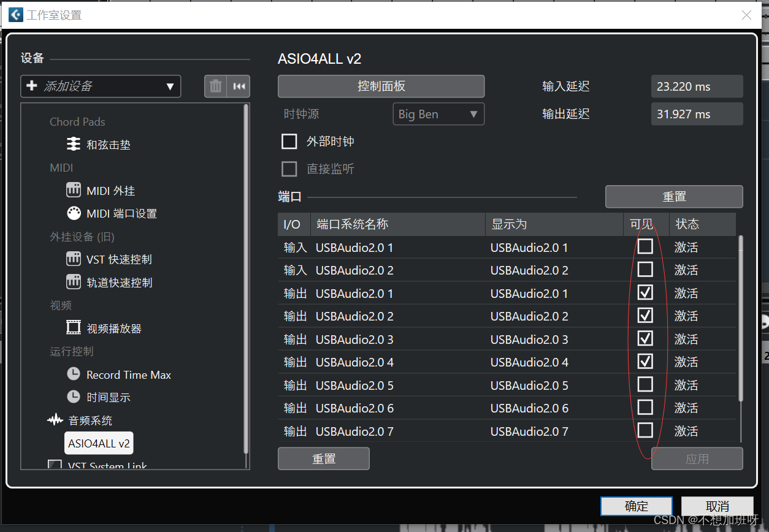Click 显示为 cell of 输出 USBAudio2.0 3
The image size is (769, 532).
[x=554, y=340]
